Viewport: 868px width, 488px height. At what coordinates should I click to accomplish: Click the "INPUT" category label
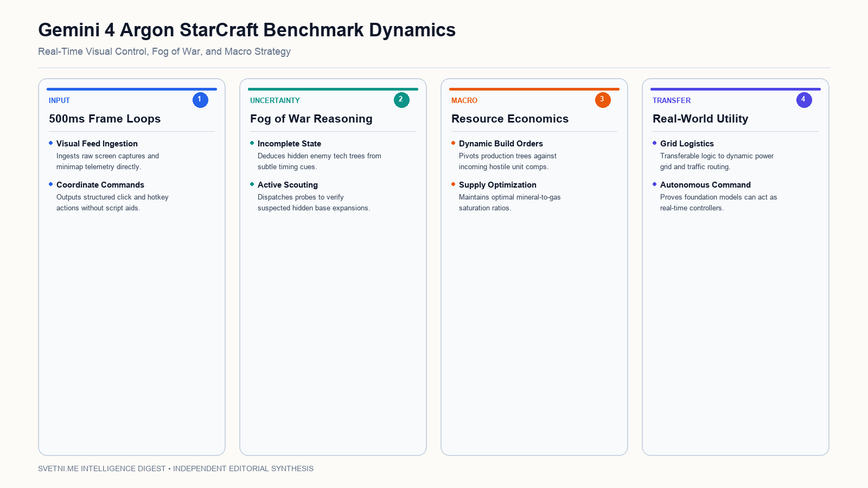[x=59, y=100]
